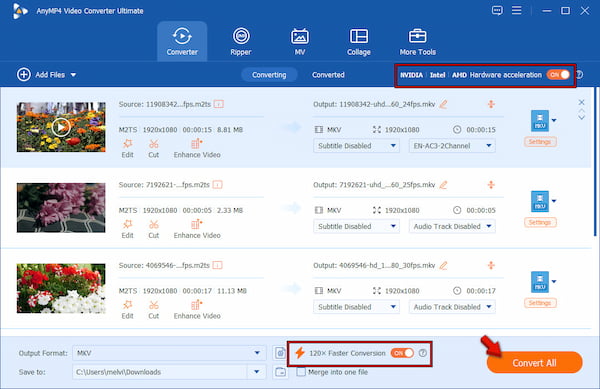600x389 pixels.
Task: Toggle 120× Faster Conversion switch
Action: click(402, 353)
